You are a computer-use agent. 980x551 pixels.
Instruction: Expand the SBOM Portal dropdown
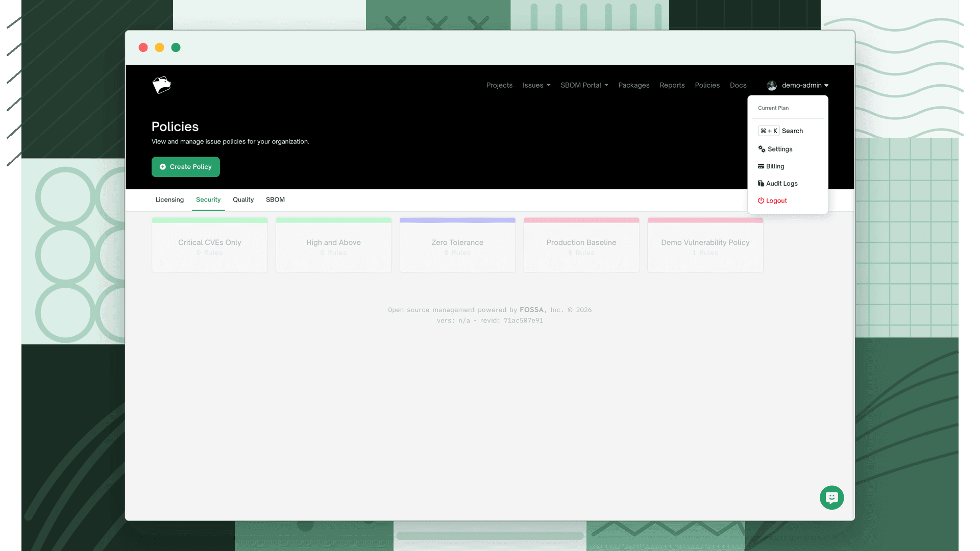coord(584,85)
